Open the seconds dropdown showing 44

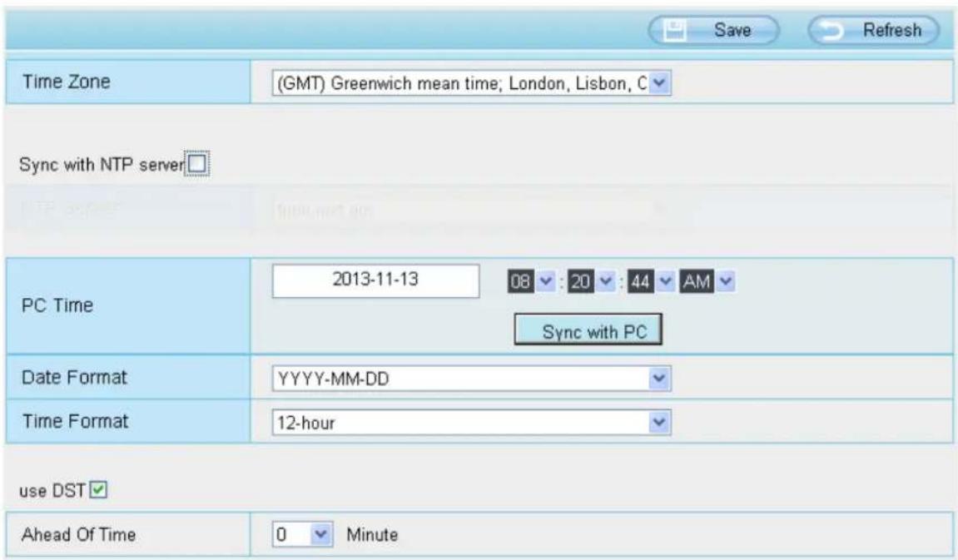tap(651, 281)
